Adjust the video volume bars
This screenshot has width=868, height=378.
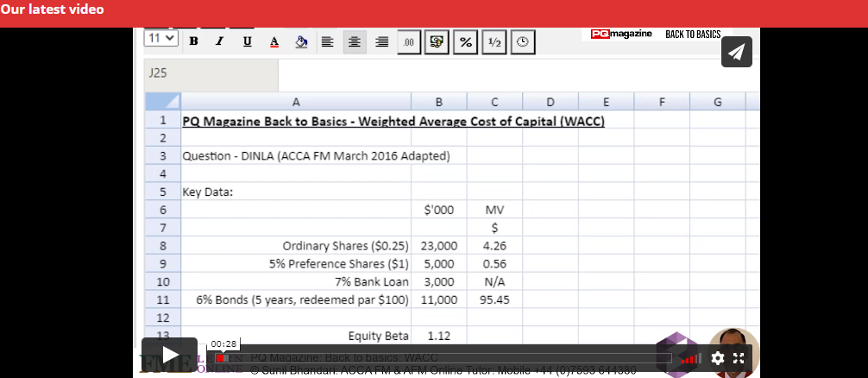pyautogui.click(x=689, y=359)
